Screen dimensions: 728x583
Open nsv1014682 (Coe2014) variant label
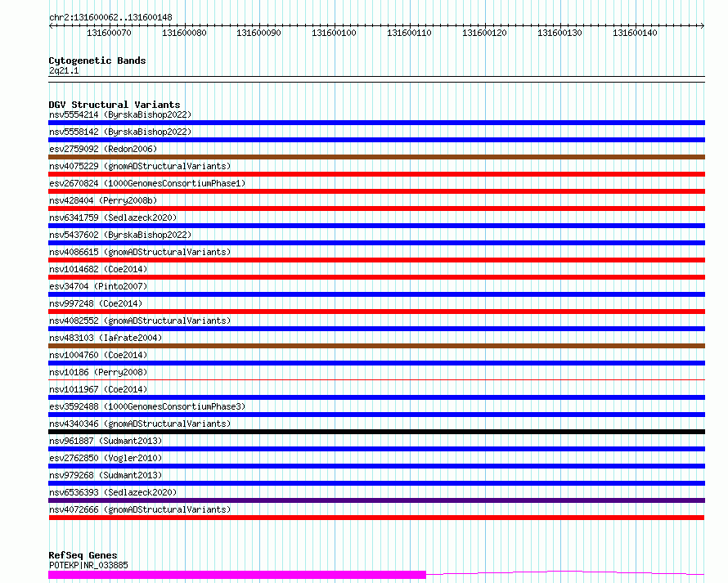[98, 269]
